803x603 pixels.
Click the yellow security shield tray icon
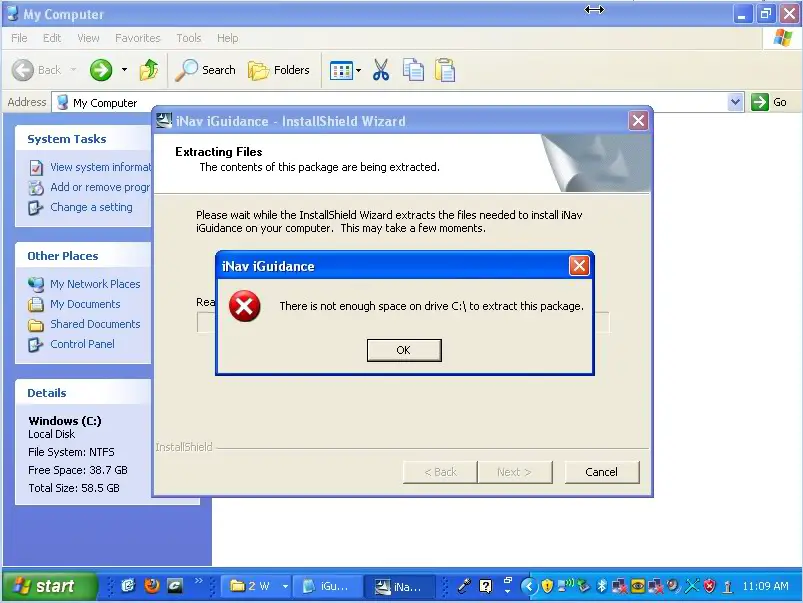pos(547,586)
